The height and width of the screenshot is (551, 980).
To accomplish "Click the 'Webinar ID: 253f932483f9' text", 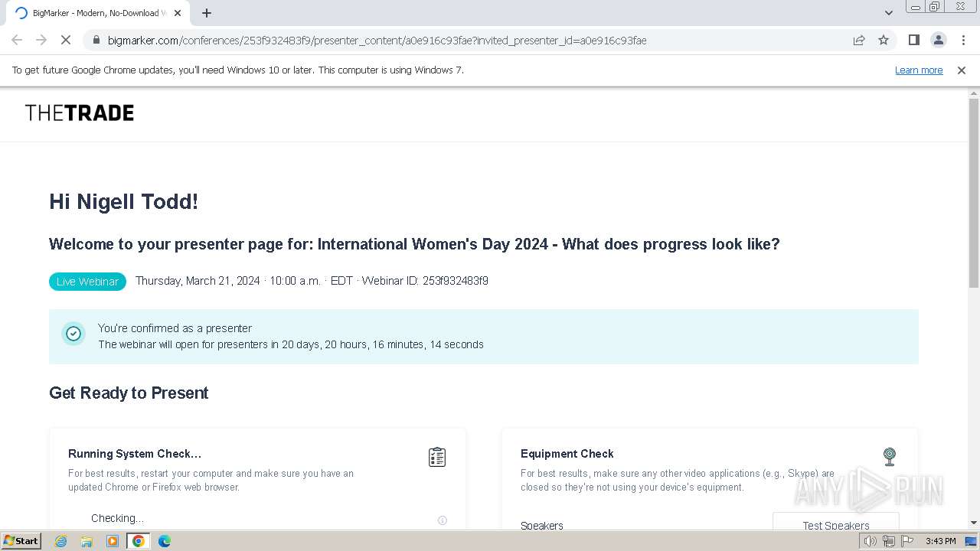I will click(425, 281).
